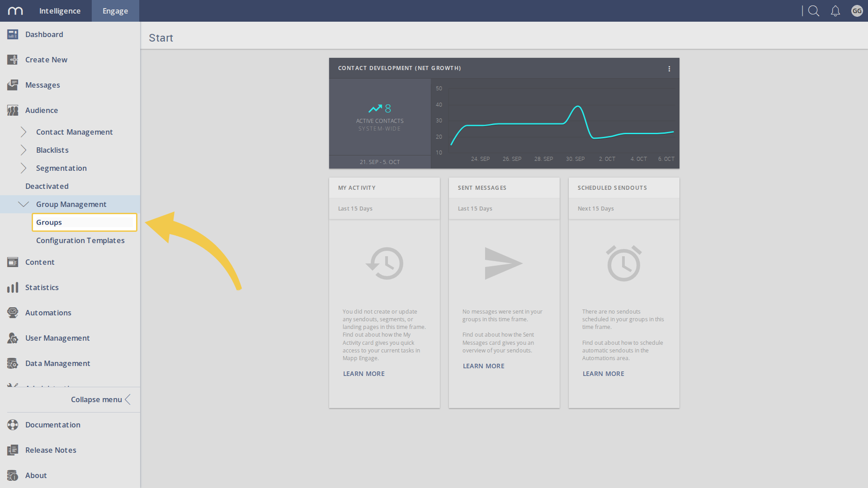Click the Automations robot icon
Image resolution: width=868 pixels, height=488 pixels.
(x=13, y=313)
